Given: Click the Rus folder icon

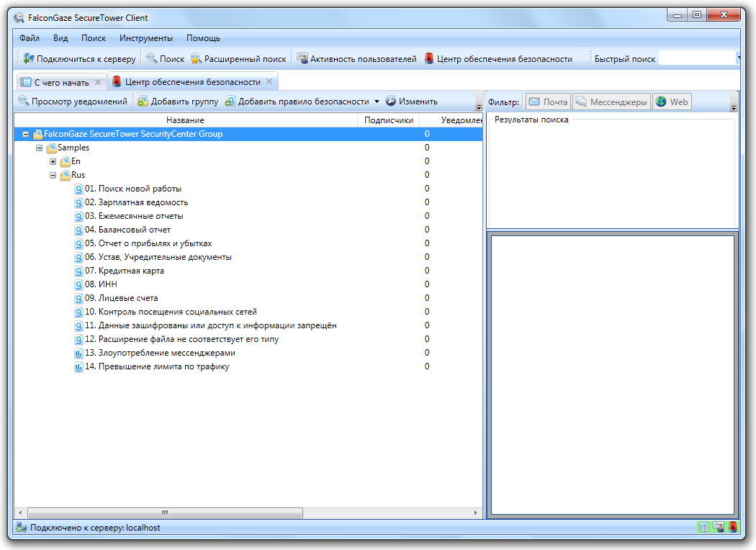Looking at the screenshot, I should pos(65,175).
